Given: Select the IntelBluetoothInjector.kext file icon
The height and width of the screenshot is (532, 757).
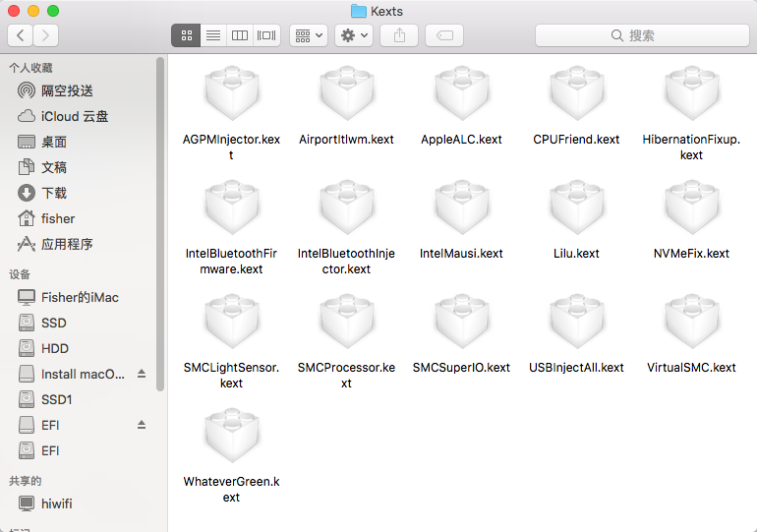Looking at the screenshot, I should click(347, 207).
